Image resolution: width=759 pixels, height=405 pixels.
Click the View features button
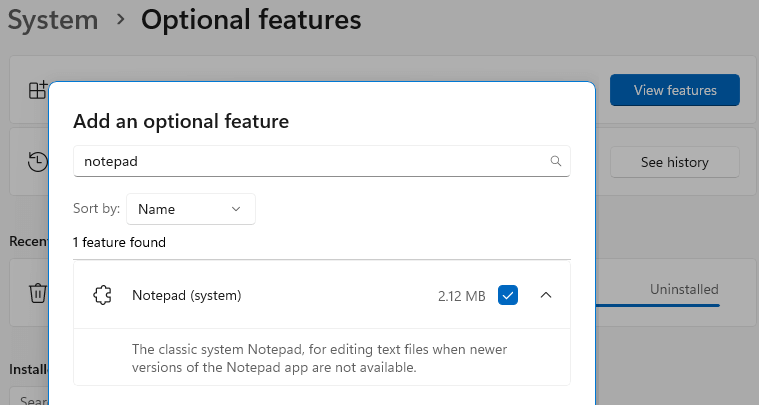(675, 90)
